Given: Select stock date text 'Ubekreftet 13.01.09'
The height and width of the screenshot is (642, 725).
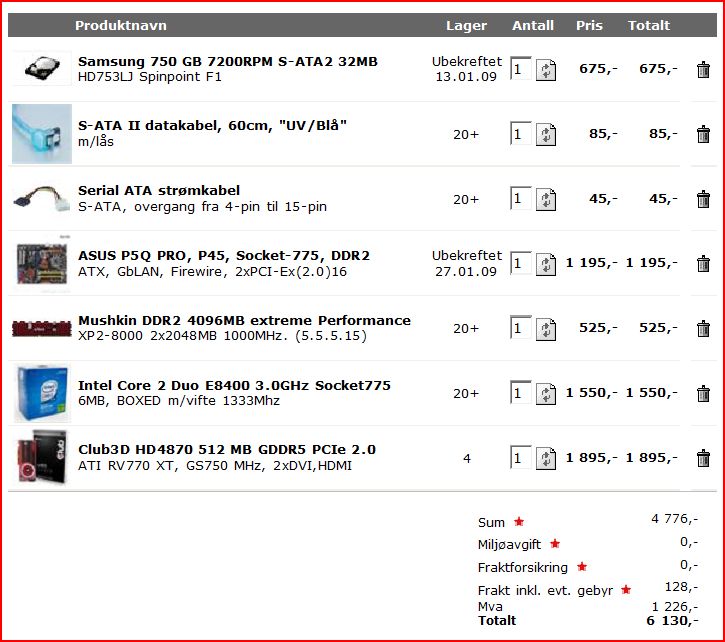Looking at the screenshot, I should point(467,69).
